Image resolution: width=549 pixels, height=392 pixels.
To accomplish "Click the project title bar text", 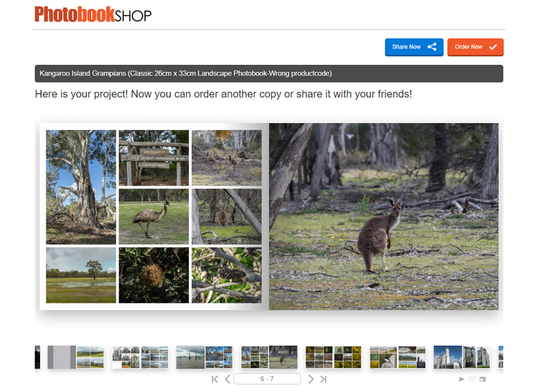I will (186, 73).
